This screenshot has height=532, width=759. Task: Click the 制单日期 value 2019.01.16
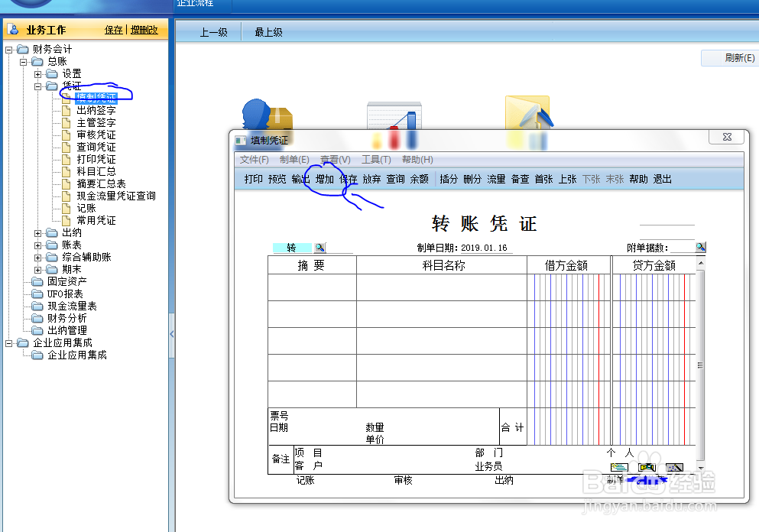tap(484, 248)
